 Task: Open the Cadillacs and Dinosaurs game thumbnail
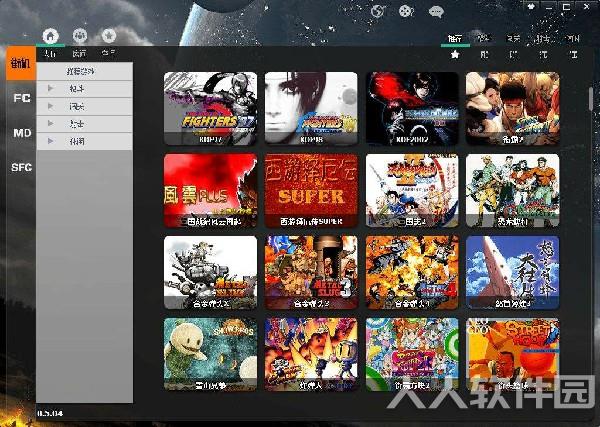513,191
